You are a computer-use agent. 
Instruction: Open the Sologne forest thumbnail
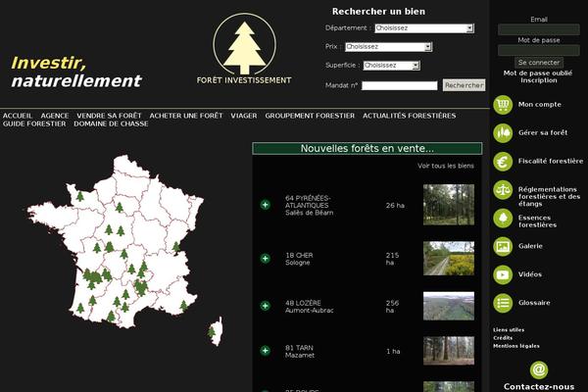(449, 259)
